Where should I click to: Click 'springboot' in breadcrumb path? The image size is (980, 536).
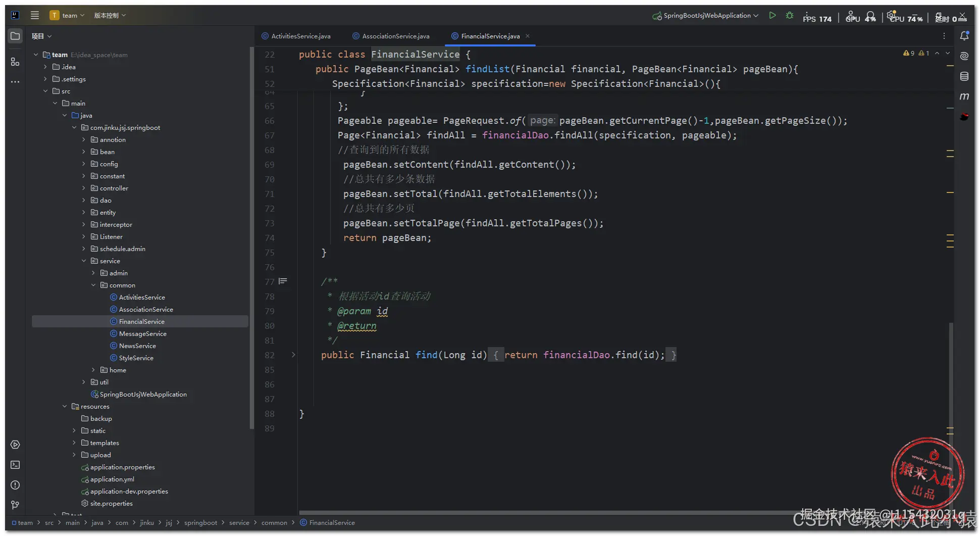200,522
